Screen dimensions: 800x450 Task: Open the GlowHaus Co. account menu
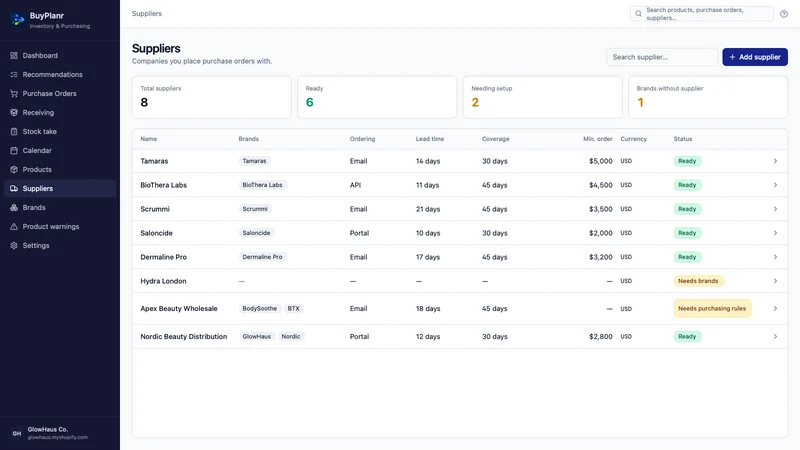(60, 433)
